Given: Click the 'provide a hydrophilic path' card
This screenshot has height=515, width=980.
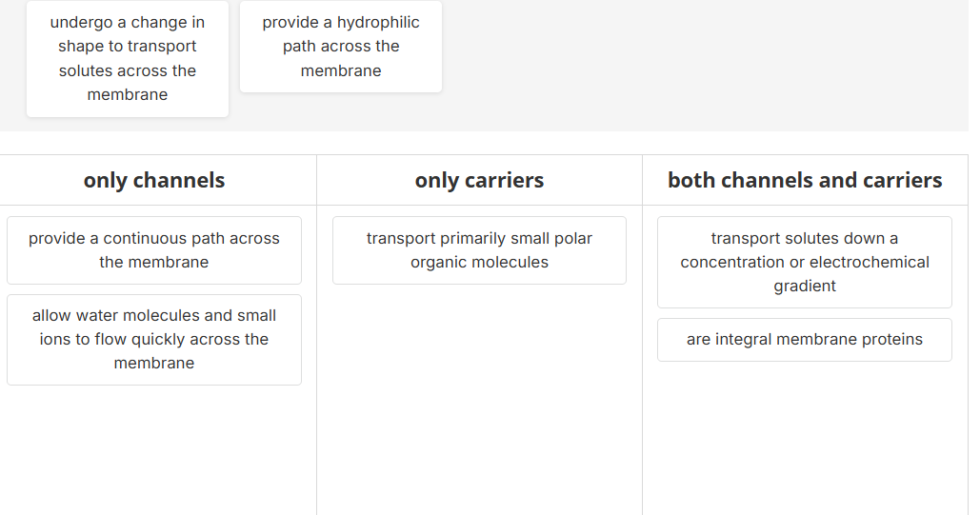Looking at the screenshot, I should point(341,46).
